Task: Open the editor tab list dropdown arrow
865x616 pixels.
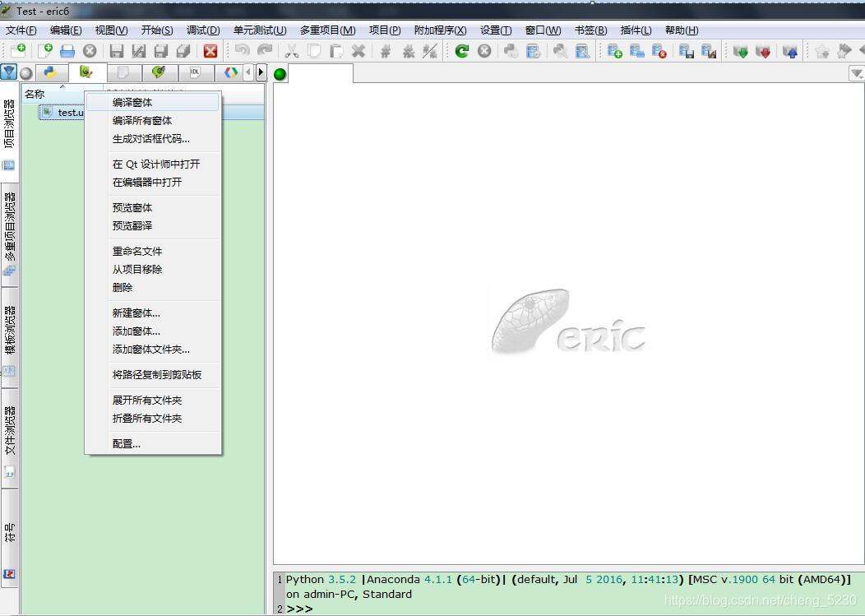Action: tap(857, 73)
